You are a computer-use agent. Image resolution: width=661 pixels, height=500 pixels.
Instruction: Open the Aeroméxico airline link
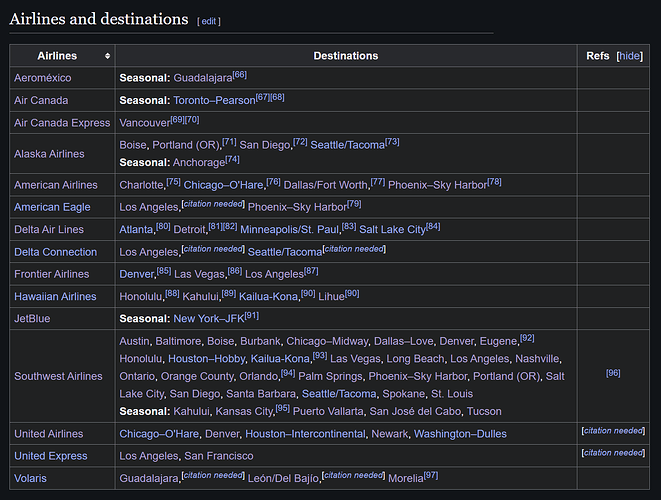(x=43, y=78)
